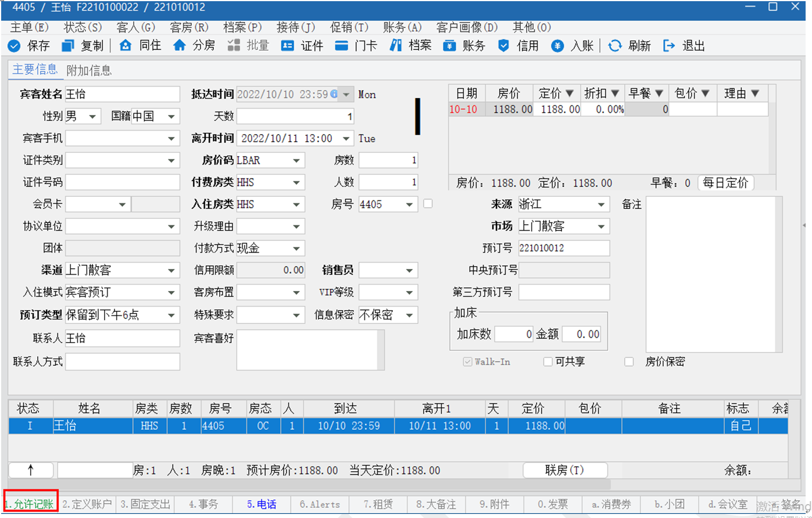Toggle the Walk-In checkbox

point(467,362)
